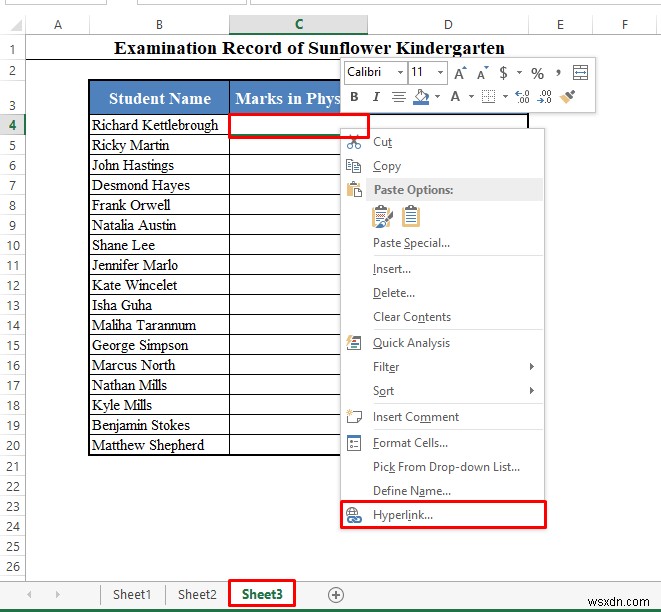Select the keep source formatting paste icon
The image size is (661, 612).
click(382, 216)
